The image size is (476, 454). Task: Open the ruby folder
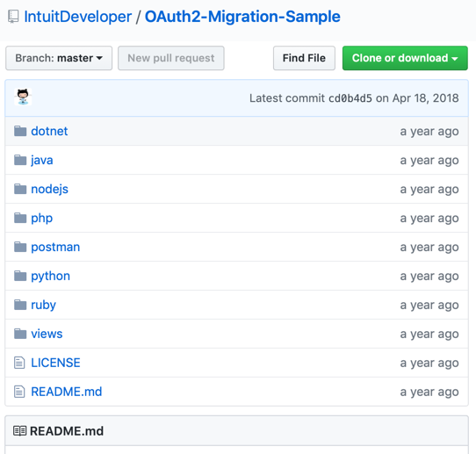tap(43, 305)
